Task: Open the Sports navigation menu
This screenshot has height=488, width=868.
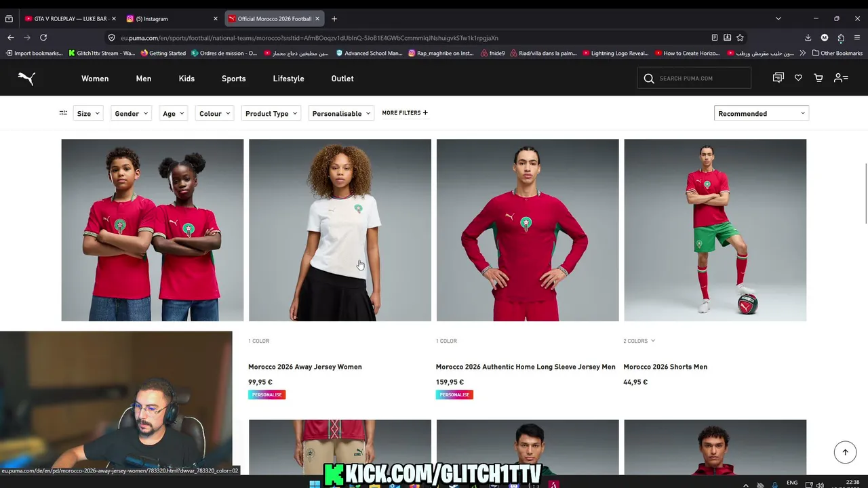Action: (x=233, y=79)
